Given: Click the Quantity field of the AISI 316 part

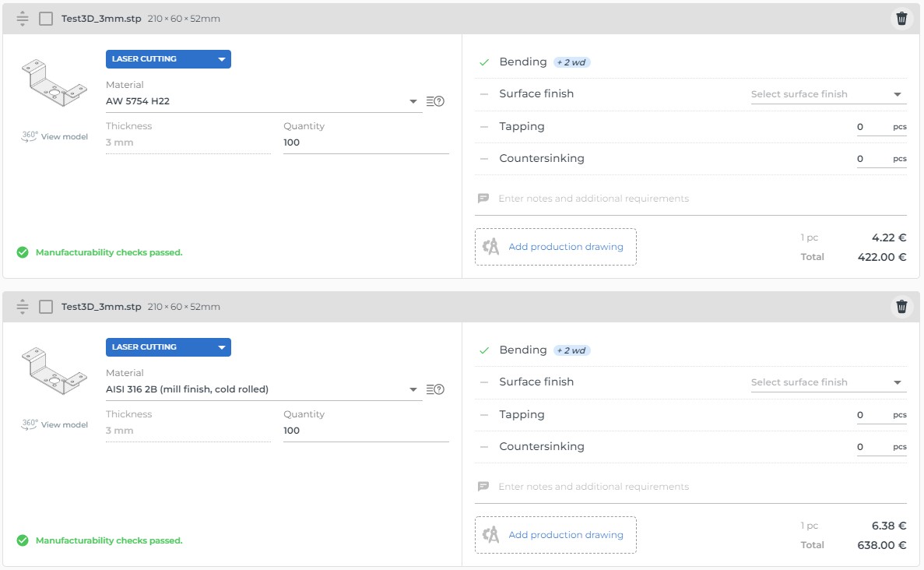Looking at the screenshot, I should click(x=366, y=431).
